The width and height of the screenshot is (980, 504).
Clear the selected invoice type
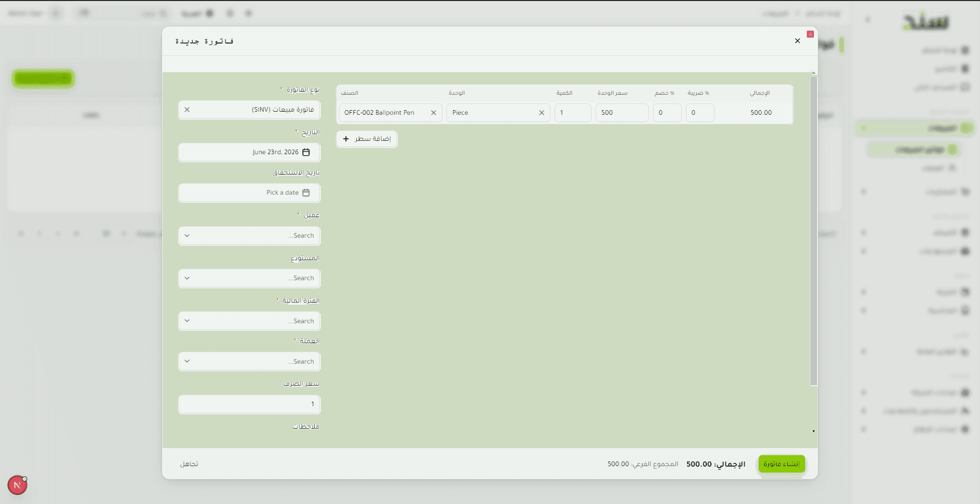click(x=187, y=110)
